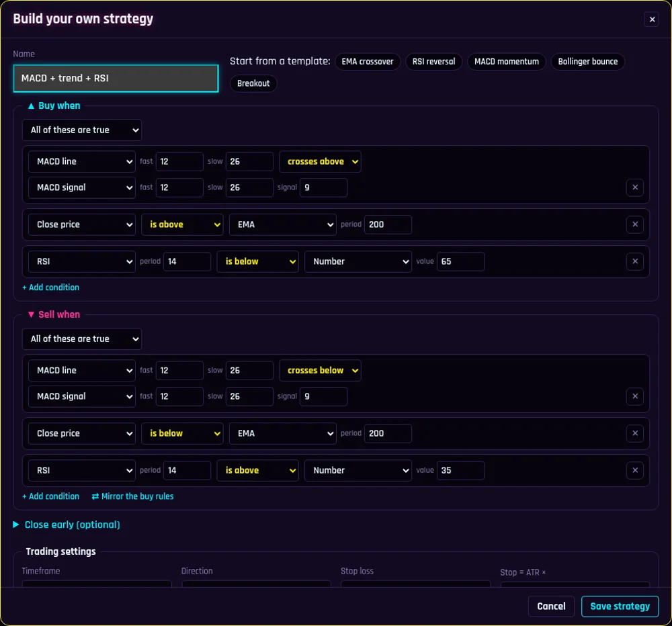This screenshot has width=672, height=626.
Task: Edit Buy MACD signal fast value 12
Action: (179, 187)
